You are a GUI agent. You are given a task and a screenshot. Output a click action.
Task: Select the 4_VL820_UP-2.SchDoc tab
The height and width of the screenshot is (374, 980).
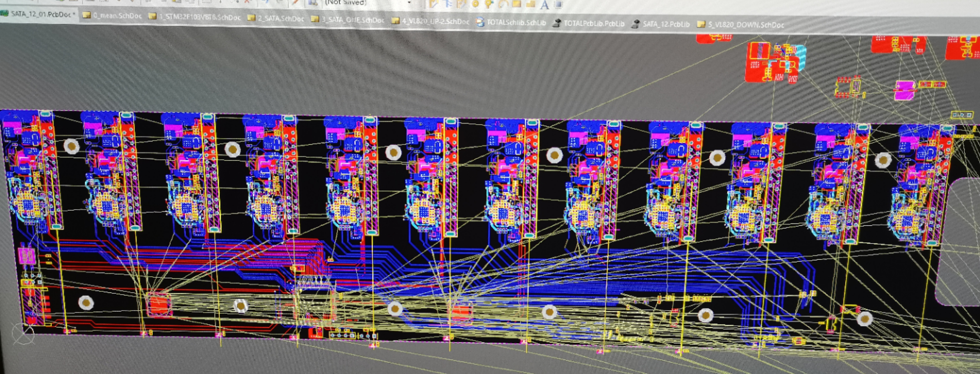click(x=431, y=21)
